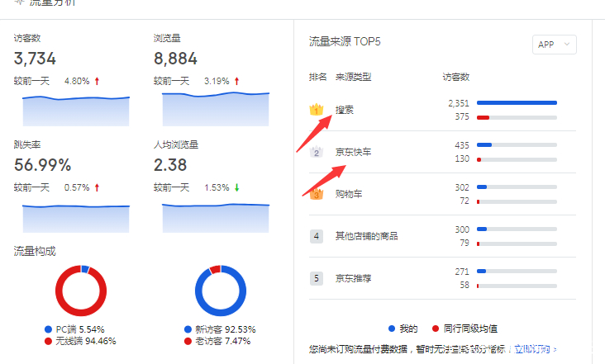Viewport: 605px width, 364px height.
Task: Click the 跳失率 trend sparkline chart
Action: 76,219
